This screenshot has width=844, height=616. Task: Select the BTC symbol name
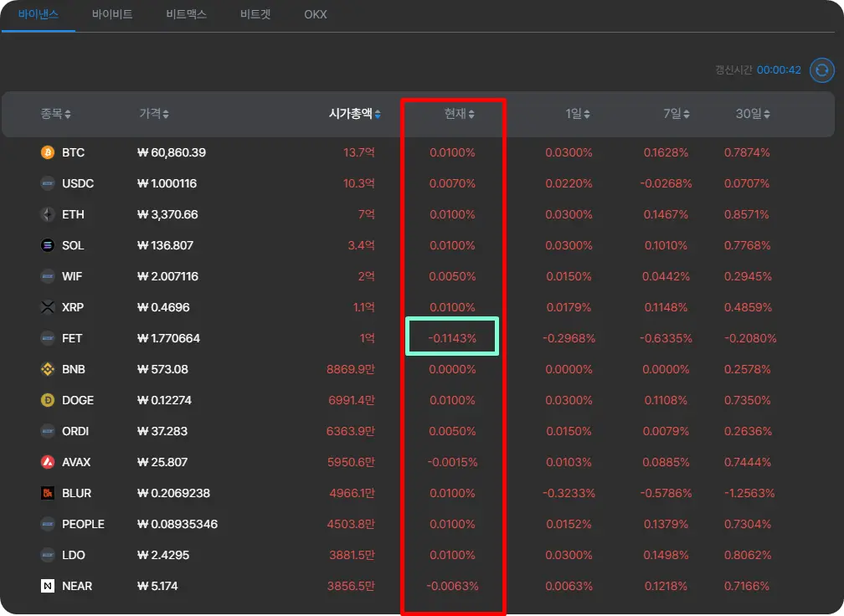[x=73, y=152]
